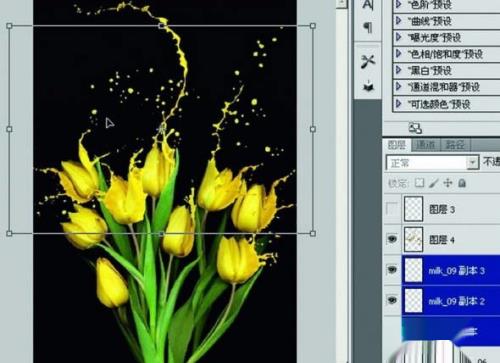This screenshot has height=363, width=500.
Task: Click the 图层 4 layer thumbnail
Action: (x=413, y=239)
